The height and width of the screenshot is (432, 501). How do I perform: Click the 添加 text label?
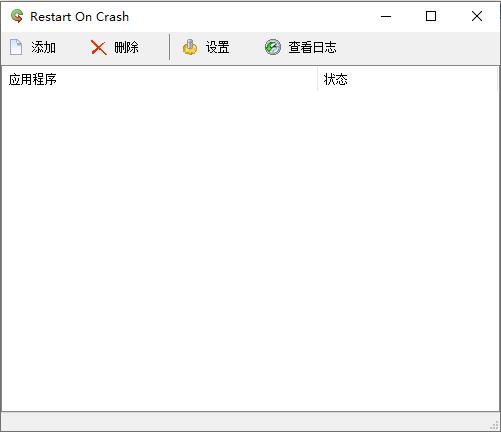pyautogui.click(x=43, y=47)
